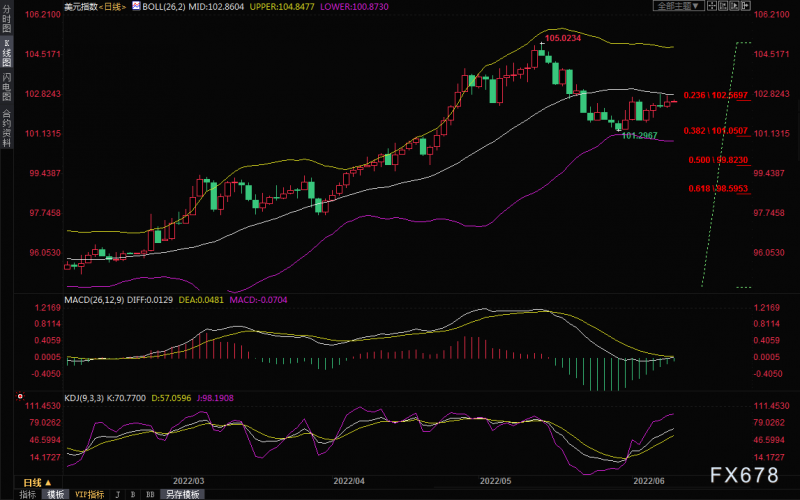Switch to the 分时图 side tab
The image size is (800, 500).
[6, 19]
